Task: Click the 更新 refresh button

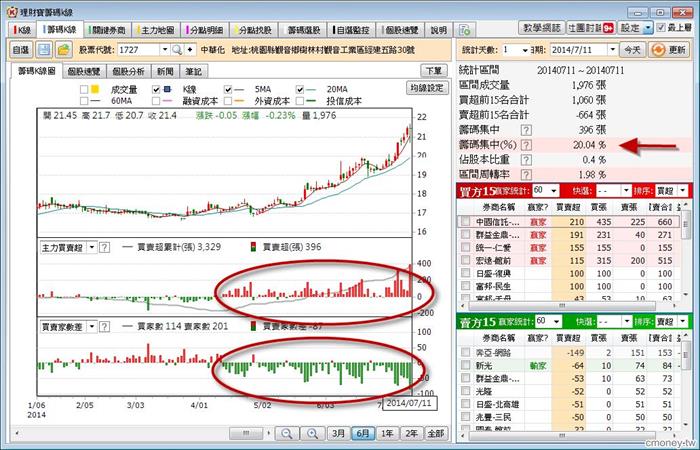Action: (x=669, y=50)
